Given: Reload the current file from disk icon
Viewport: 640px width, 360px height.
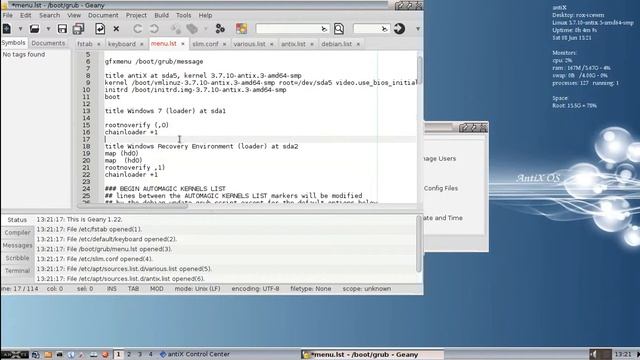Looking at the screenshot, I should click(x=100, y=29).
